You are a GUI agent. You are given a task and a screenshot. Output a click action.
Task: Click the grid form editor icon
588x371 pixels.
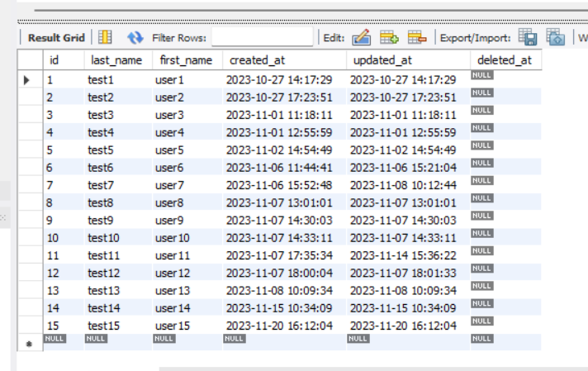pyautogui.click(x=105, y=37)
